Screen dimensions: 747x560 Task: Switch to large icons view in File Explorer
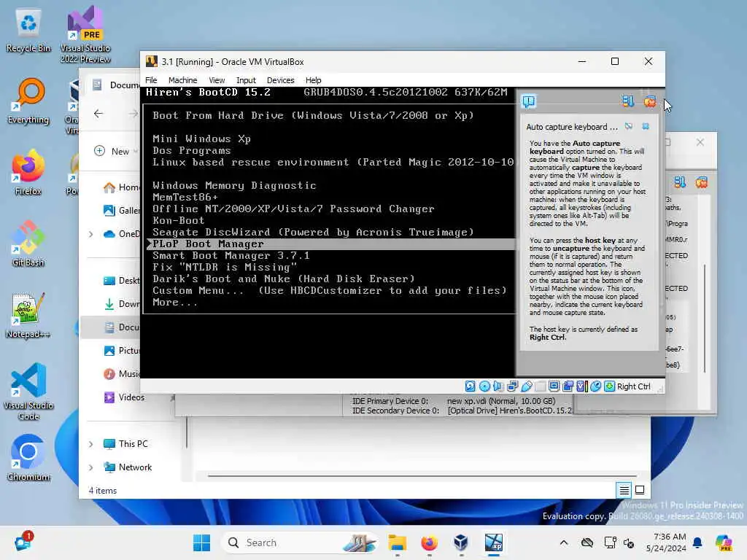point(640,489)
